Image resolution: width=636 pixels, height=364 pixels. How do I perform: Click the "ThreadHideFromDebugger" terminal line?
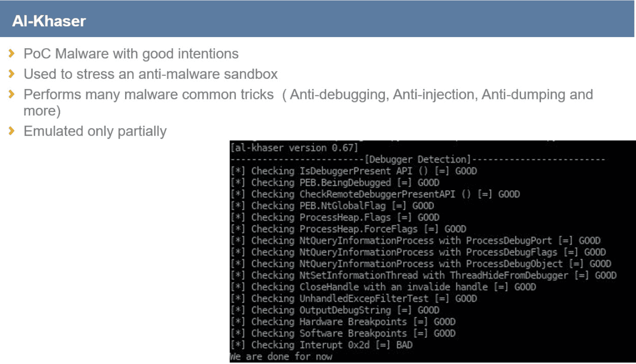423,276
